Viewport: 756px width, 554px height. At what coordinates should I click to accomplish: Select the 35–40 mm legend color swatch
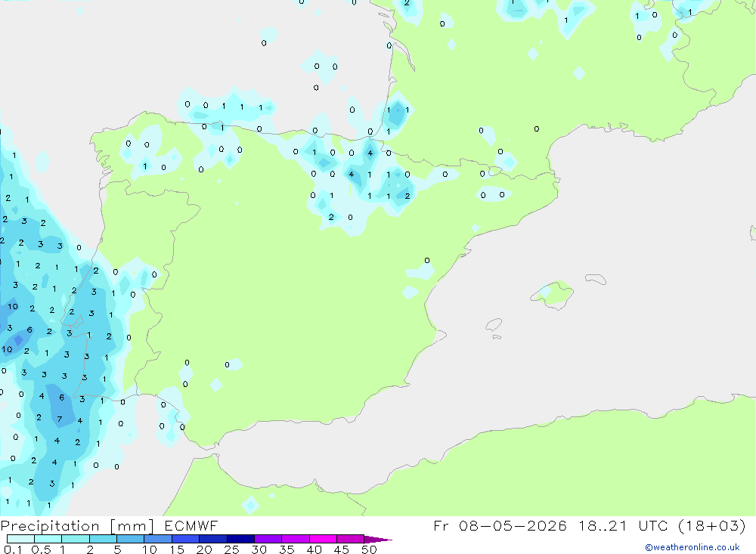pyautogui.click(x=295, y=539)
